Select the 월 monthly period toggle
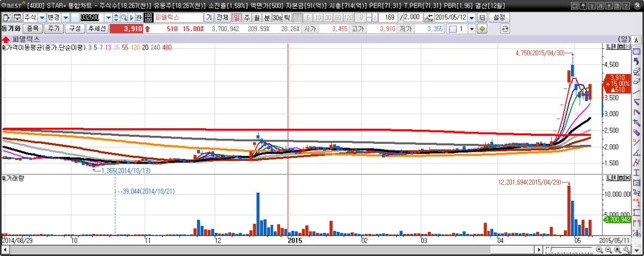This screenshot has height=256, width=644. coord(257,18)
